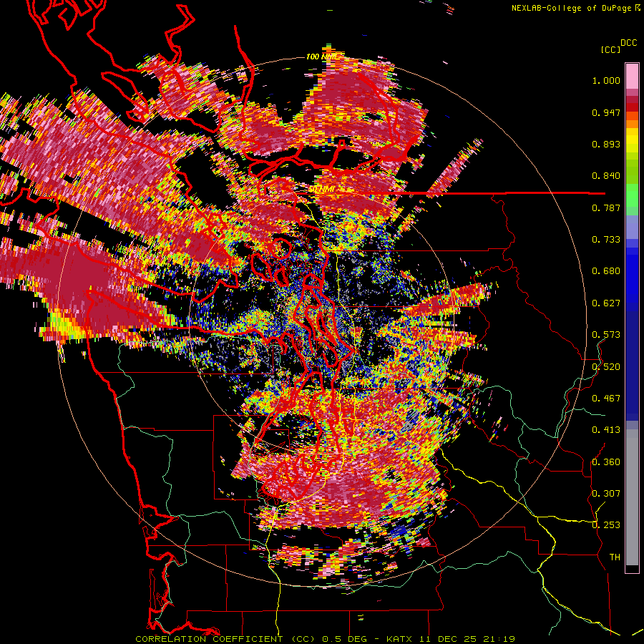Click the 0.307 scale value
Viewport: 644px width, 644px height.
pos(606,493)
